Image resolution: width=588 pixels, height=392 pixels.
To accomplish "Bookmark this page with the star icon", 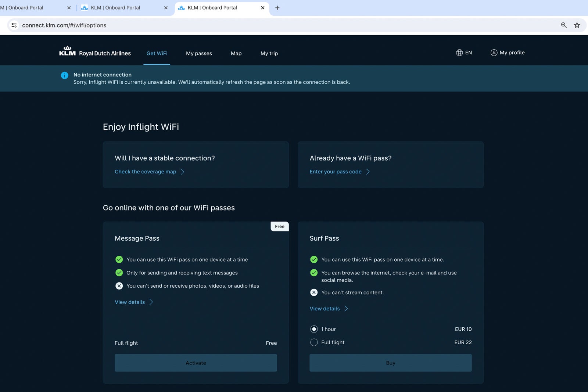I will coord(577,25).
